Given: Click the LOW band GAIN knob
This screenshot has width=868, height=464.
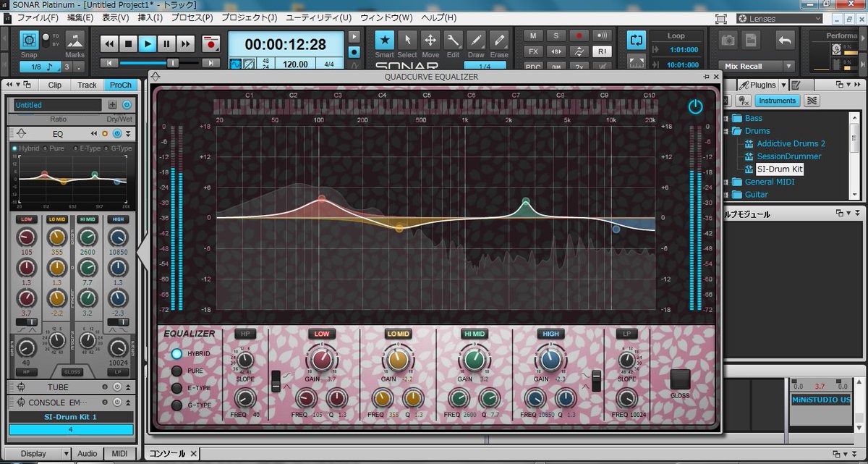Looking at the screenshot, I should click(320, 360).
